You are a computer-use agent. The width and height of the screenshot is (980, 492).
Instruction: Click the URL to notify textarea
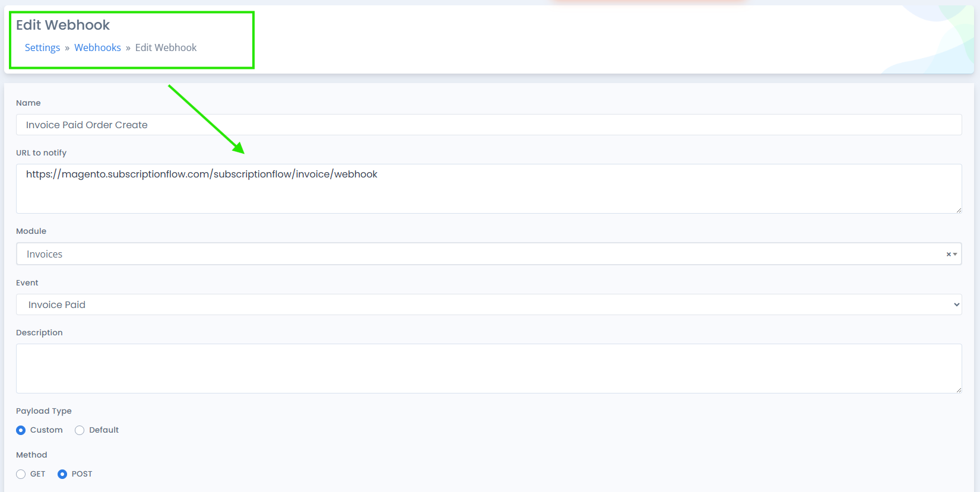[489, 189]
